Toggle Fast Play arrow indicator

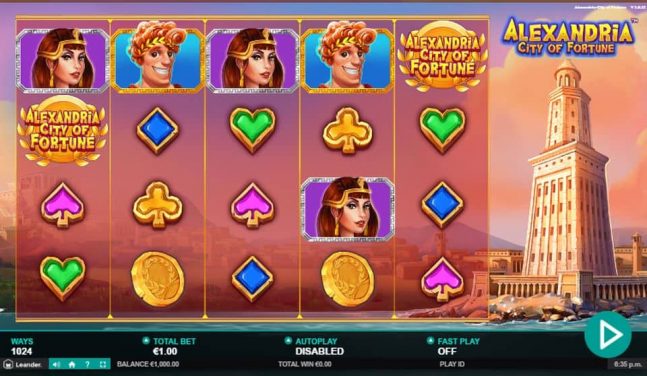(430, 341)
